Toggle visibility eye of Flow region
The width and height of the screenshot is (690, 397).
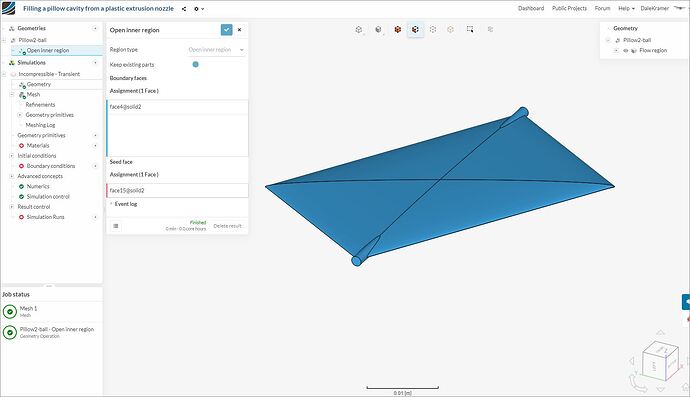(x=626, y=51)
